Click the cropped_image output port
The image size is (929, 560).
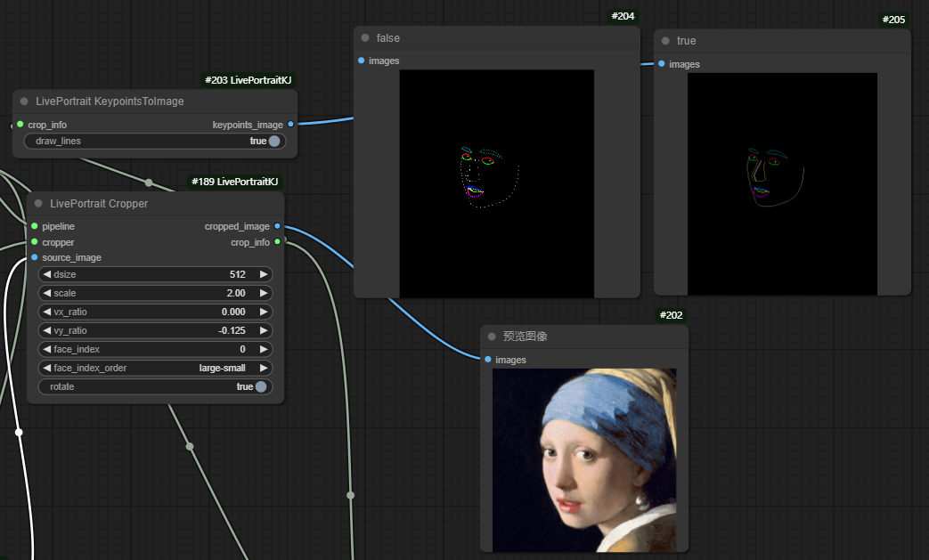(x=277, y=226)
